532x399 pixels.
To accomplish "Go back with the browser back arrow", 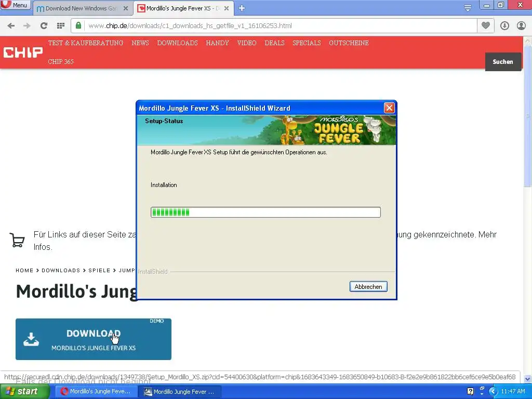I will tap(11, 26).
